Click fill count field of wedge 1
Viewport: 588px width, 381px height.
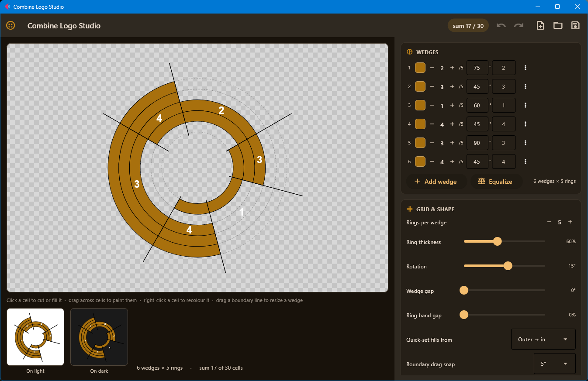[504, 68]
